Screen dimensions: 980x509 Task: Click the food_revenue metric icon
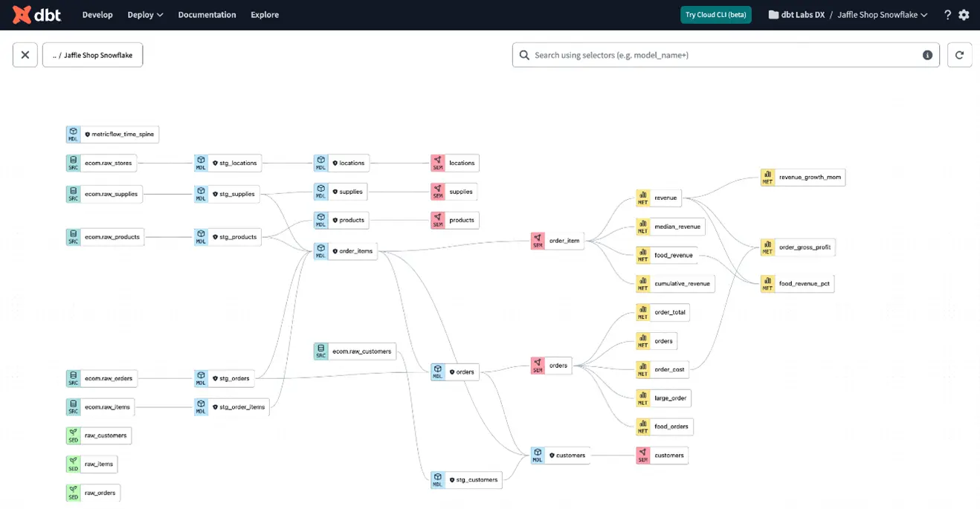(643, 255)
